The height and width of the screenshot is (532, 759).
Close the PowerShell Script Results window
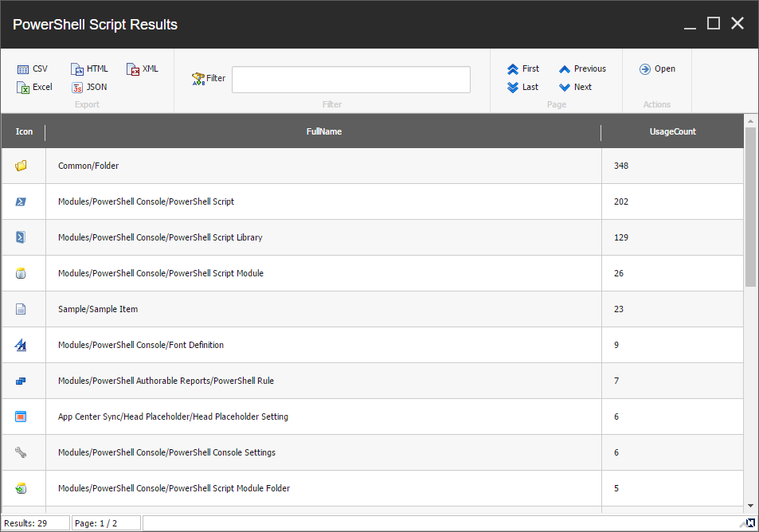737,23
